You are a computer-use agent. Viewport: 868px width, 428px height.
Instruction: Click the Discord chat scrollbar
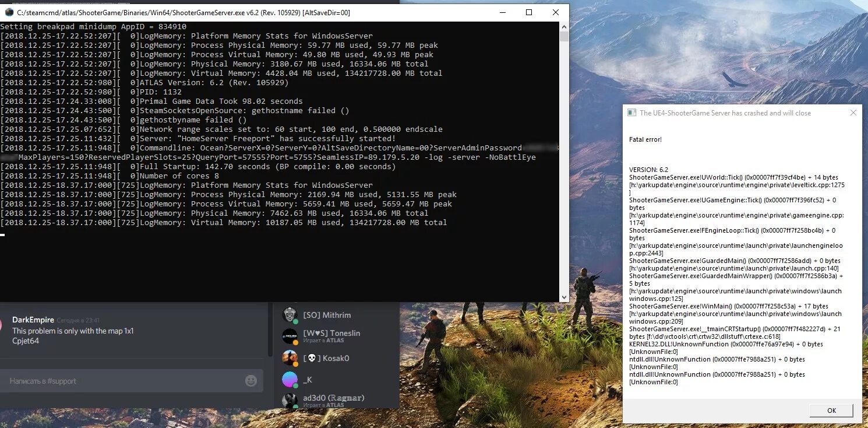269,329
